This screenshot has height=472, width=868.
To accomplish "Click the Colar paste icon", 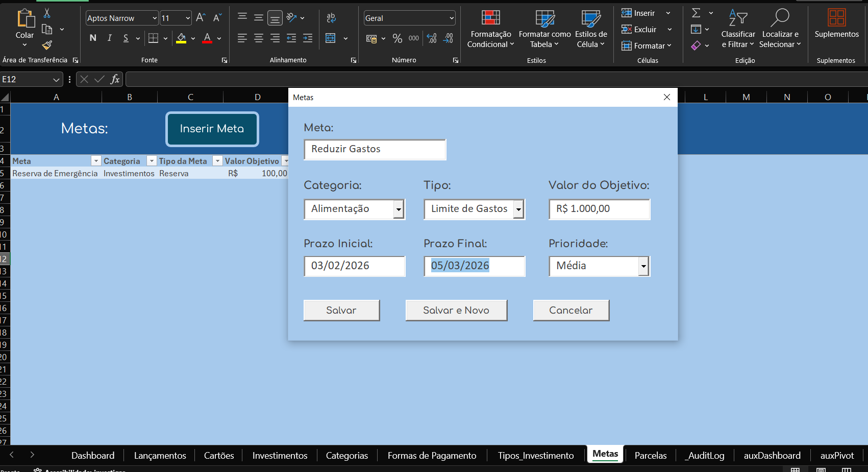I will click(x=24, y=18).
